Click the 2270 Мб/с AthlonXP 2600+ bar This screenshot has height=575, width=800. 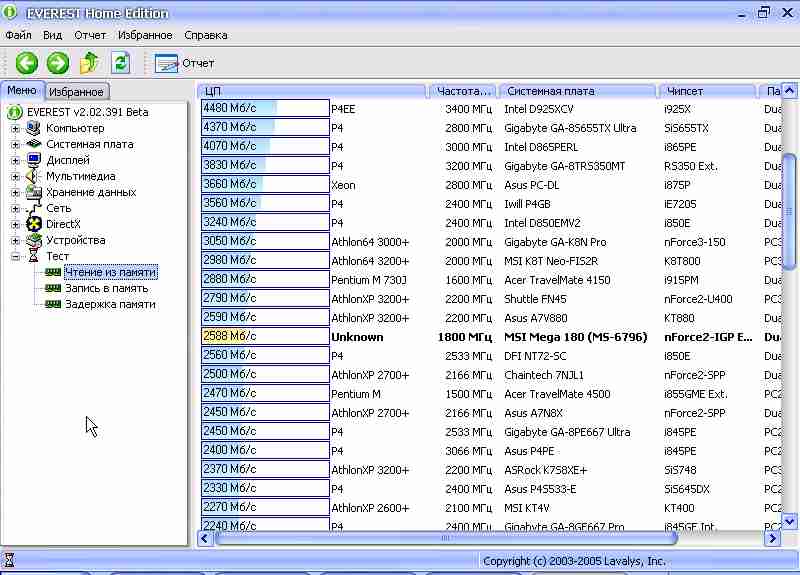265,507
